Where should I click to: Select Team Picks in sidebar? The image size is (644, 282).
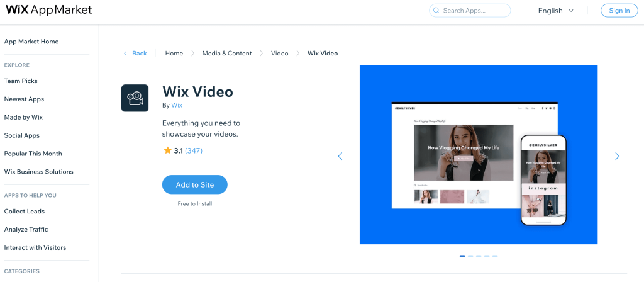coord(21,81)
